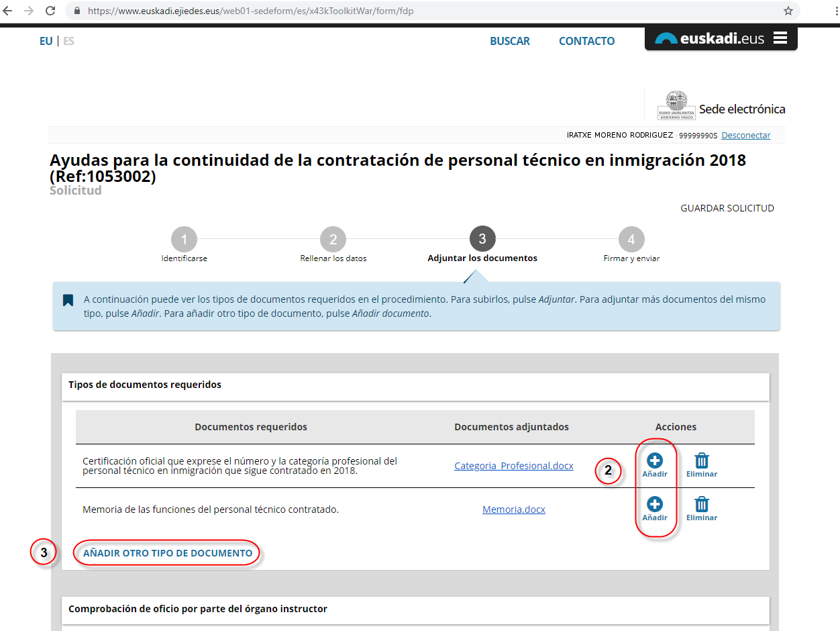Viewport: 840px width, 631px height.
Task: Click the Desconectar link
Action: point(745,136)
